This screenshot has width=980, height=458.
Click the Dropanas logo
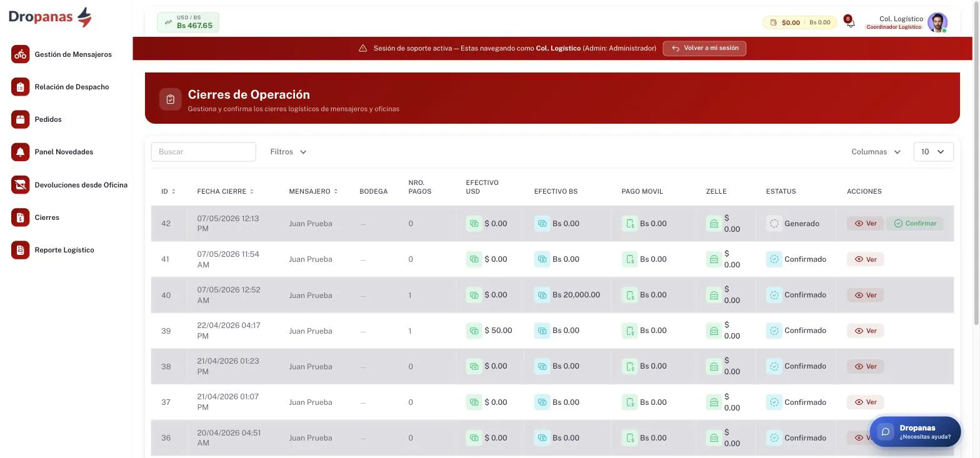tap(50, 17)
